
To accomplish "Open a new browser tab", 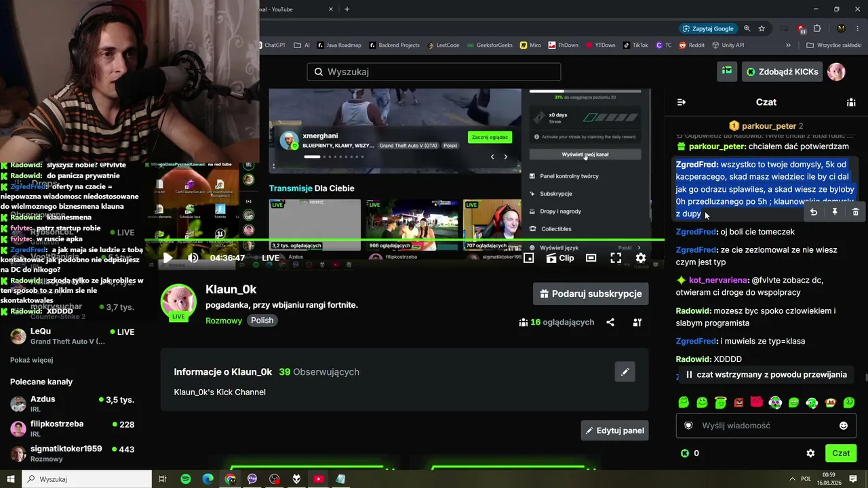I will (x=347, y=9).
